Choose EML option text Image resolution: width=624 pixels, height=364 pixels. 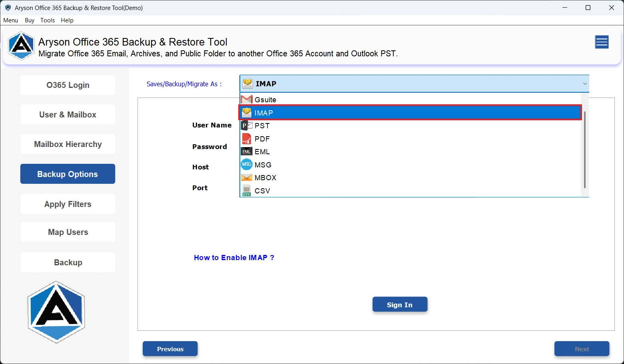[262, 152]
